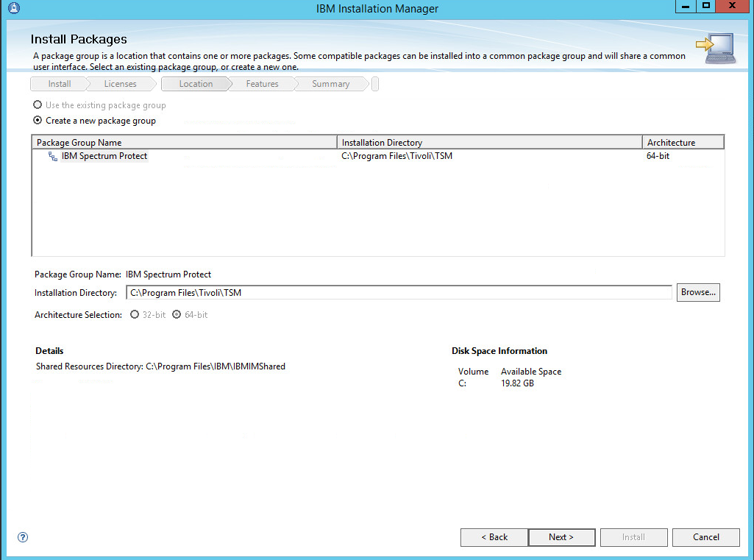Select 'Use the existing package group' option
This screenshot has height=560, width=754.
point(38,105)
